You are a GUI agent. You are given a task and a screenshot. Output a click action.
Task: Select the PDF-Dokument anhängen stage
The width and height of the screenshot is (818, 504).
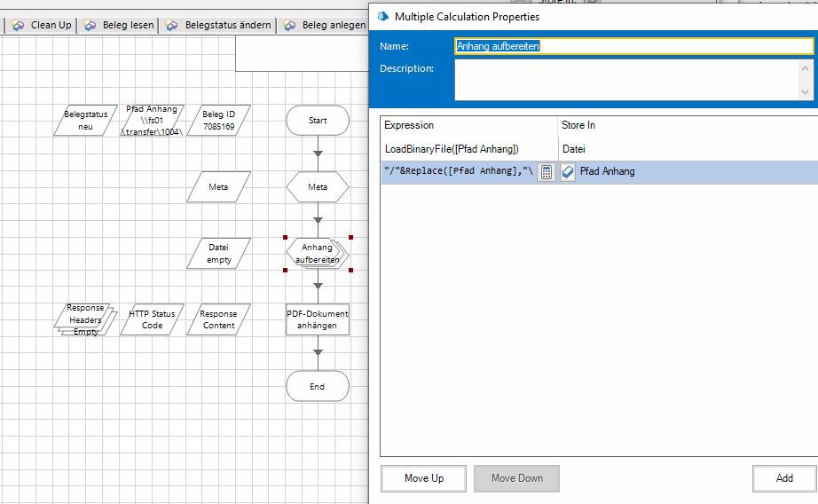tap(318, 319)
